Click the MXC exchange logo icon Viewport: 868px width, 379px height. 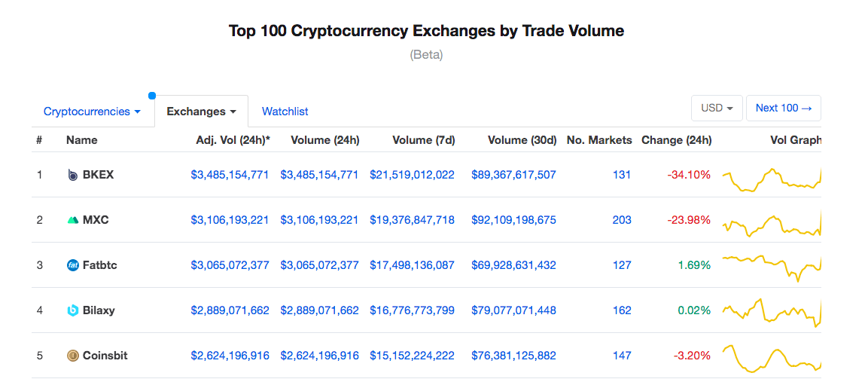(72, 220)
